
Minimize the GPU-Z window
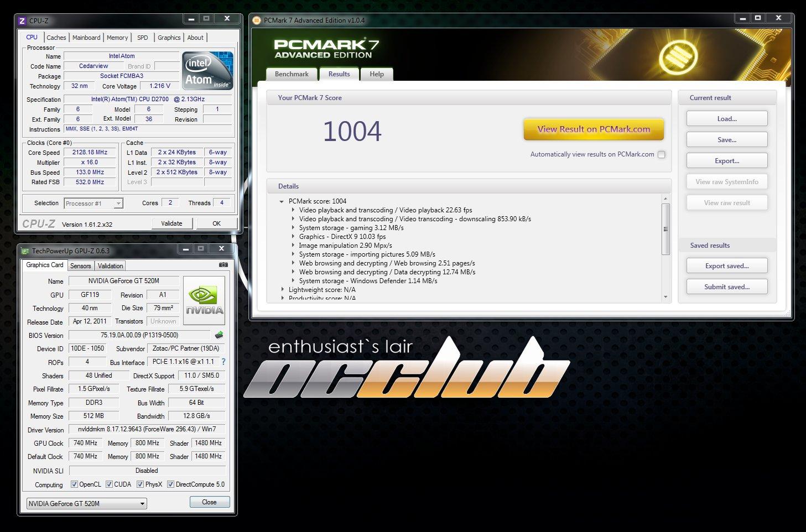click(186, 249)
